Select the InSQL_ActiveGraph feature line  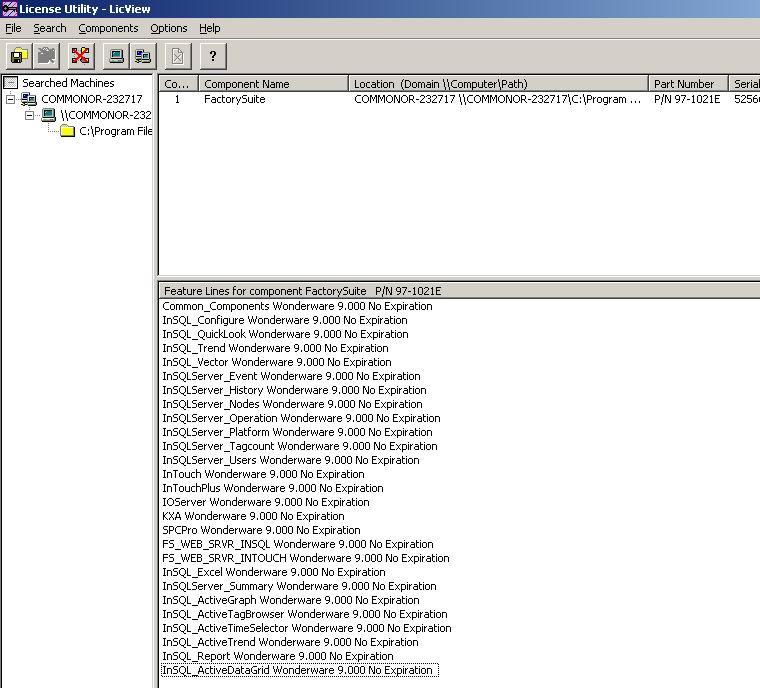pos(291,601)
